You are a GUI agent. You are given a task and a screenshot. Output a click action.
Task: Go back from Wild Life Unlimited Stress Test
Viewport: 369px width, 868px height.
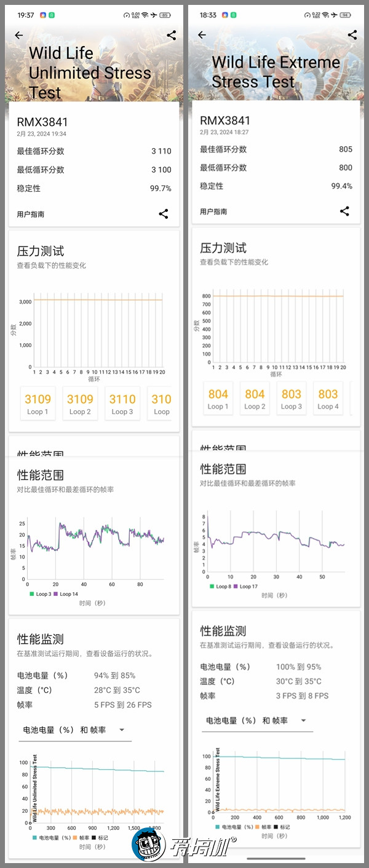click(x=19, y=36)
